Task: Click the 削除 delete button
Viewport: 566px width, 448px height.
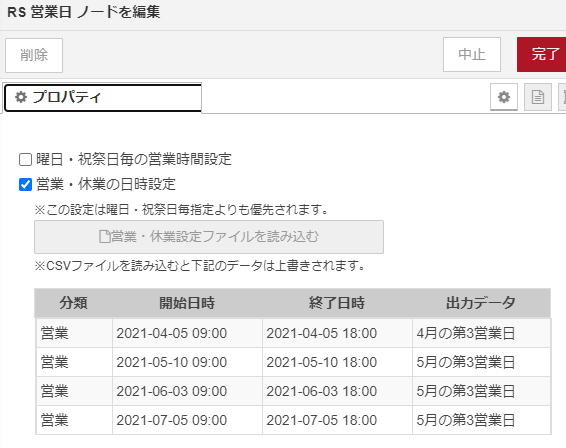Action: pos(34,55)
